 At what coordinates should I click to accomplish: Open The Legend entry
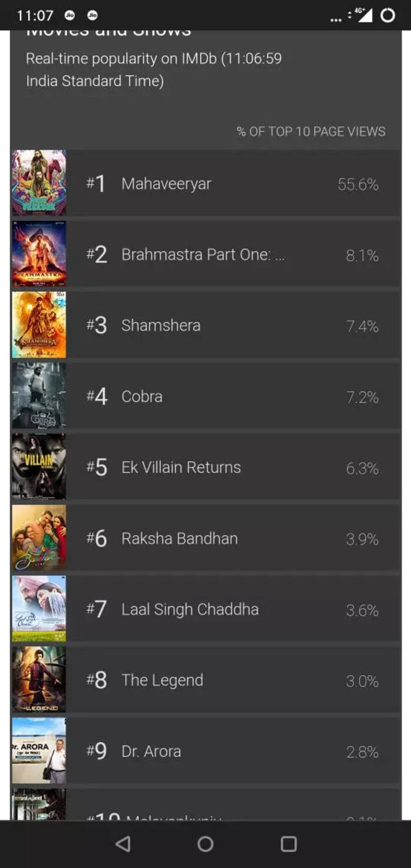(x=206, y=680)
